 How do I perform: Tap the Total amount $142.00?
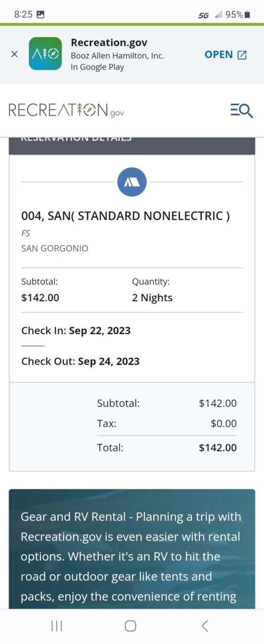point(218,447)
